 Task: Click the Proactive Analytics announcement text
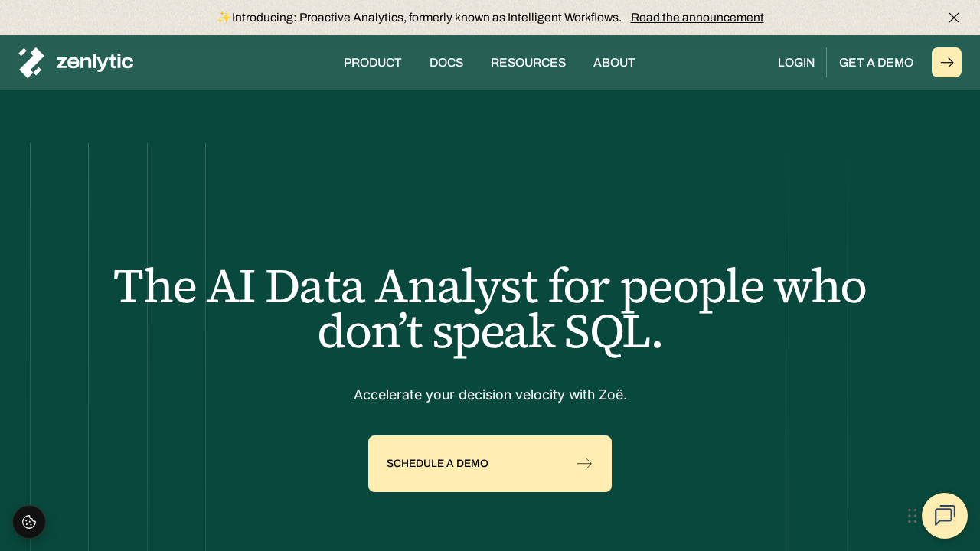pyautogui.click(x=426, y=18)
